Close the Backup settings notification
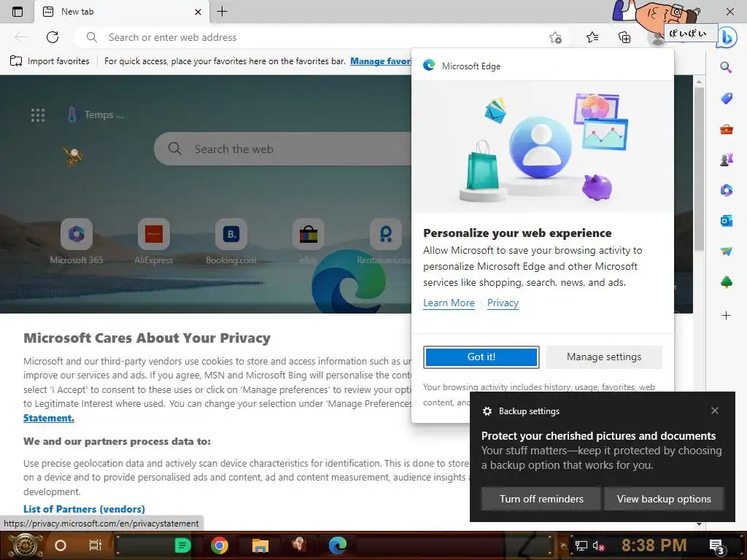Image resolution: width=747 pixels, height=560 pixels. (x=715, y=411)
